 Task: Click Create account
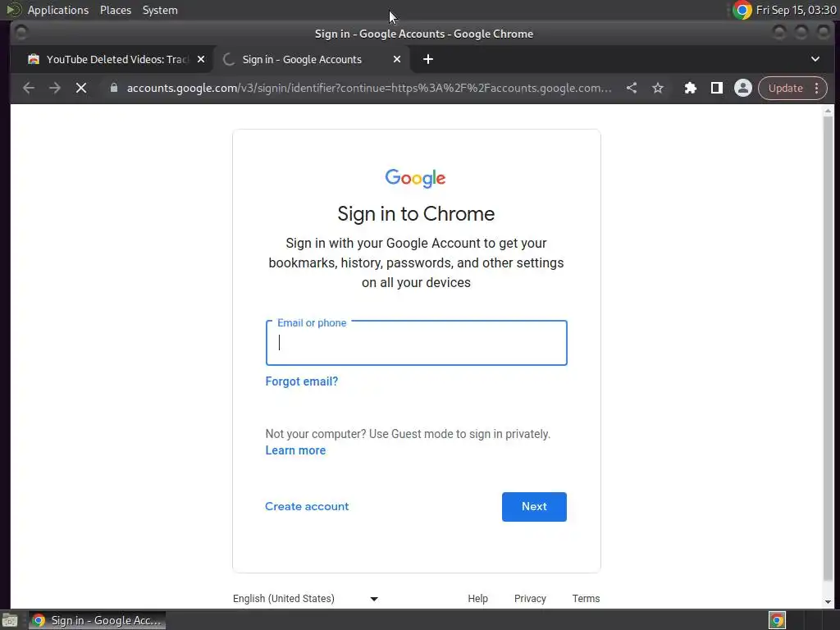coord(307,506)
